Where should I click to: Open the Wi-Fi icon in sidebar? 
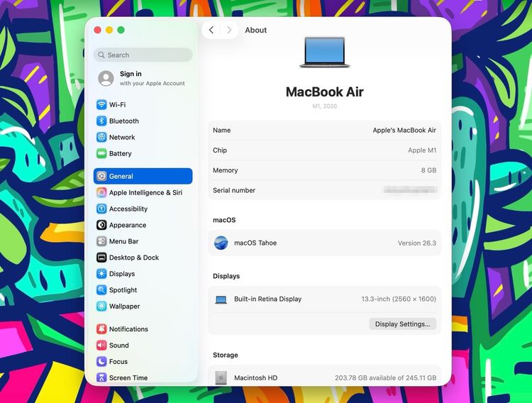pos(101,104)
